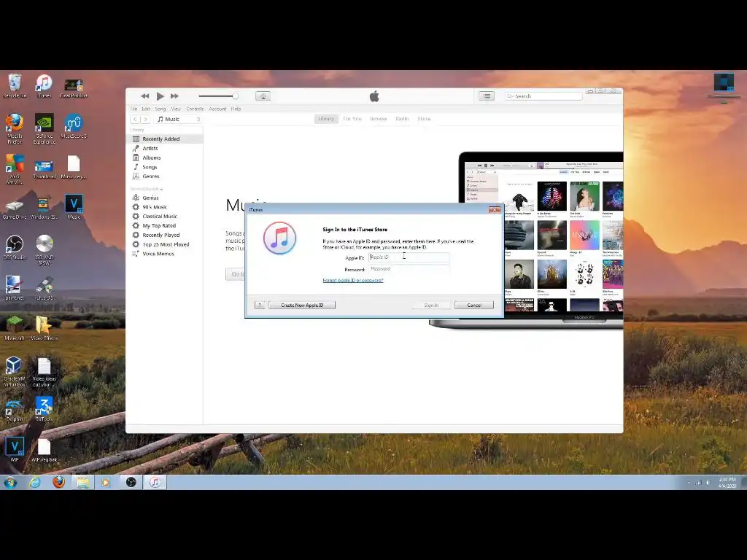Click the back navigation arrow

[135, 119]
